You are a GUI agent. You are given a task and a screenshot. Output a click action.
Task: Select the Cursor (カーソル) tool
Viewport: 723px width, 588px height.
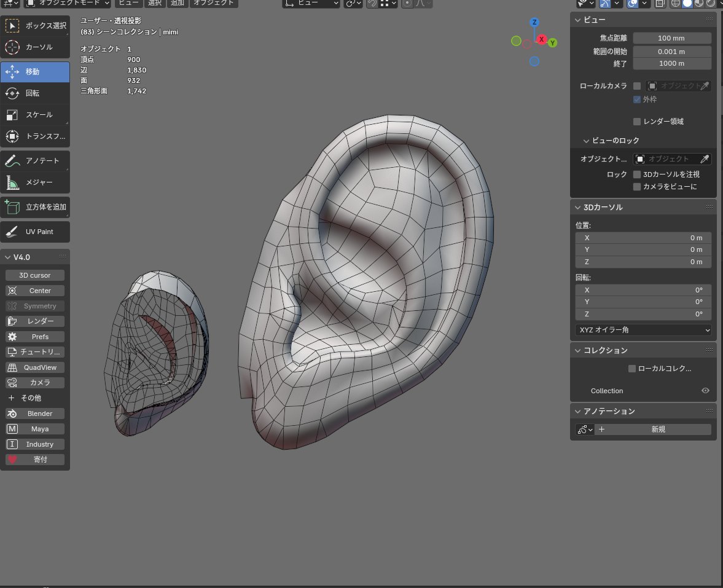point(35,47)
